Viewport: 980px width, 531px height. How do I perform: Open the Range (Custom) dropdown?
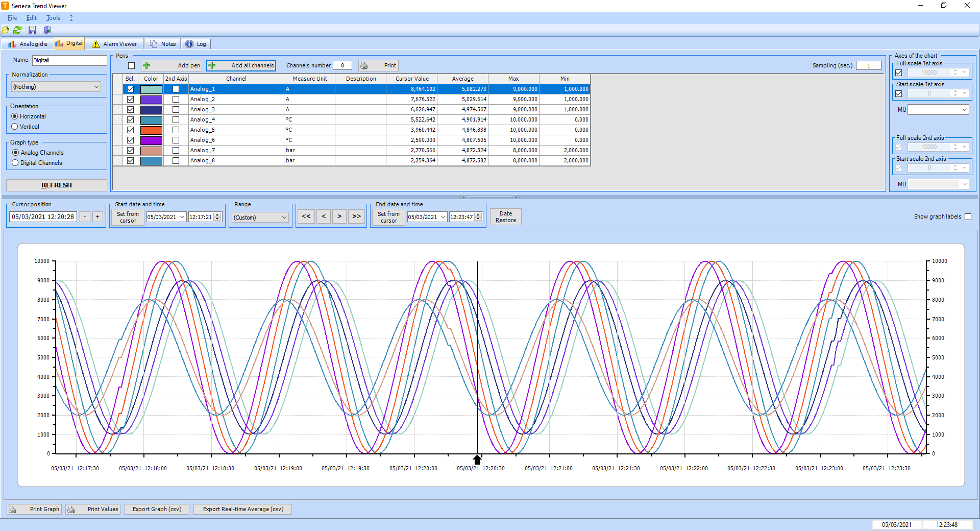(260, 218)
